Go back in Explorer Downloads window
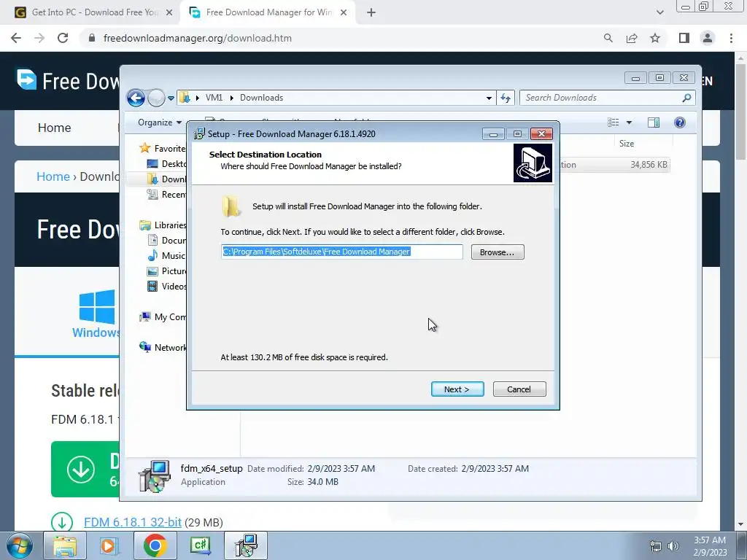Image resolution: width=747 pixels, height=560 pixels. tap(136, 98)
